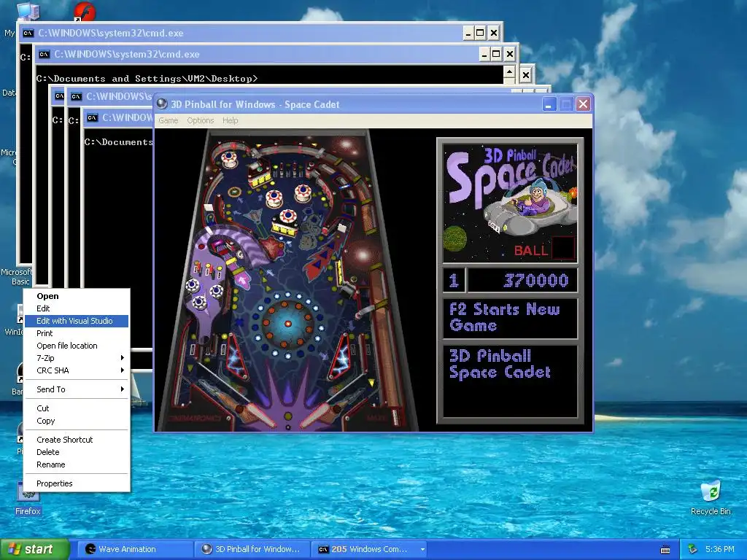Viewport: 747px width, 560px height.
Task: Close the 3D Pinball window
Action: tap(583, 104)
